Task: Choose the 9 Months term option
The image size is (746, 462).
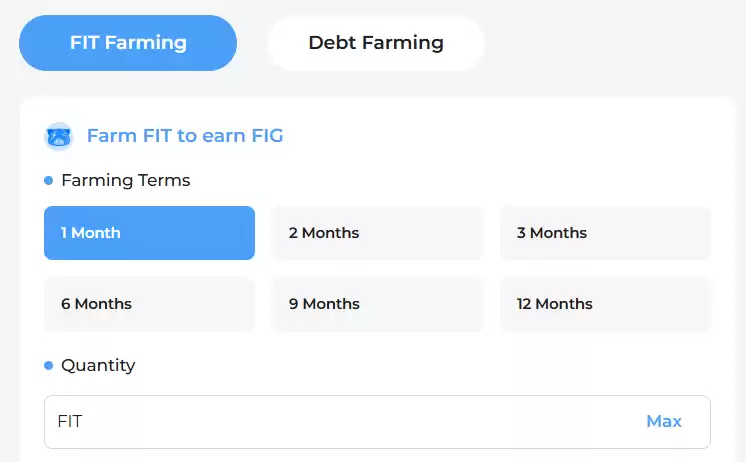Action: pyautogui.click(x=377, y=304)
